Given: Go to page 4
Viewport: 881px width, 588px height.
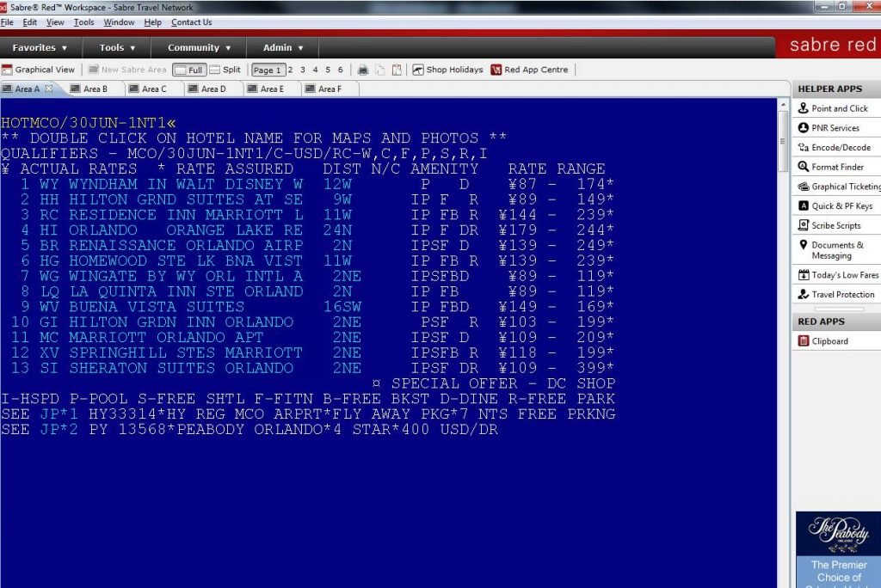Looking at the screenshot, I should [x=315, y=70].
